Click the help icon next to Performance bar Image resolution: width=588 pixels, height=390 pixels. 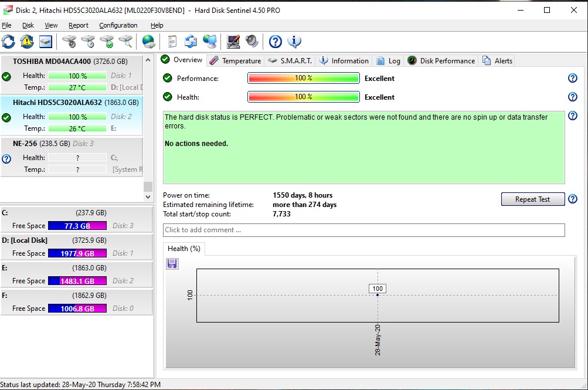pyautogui.click(x=573, y=78)
